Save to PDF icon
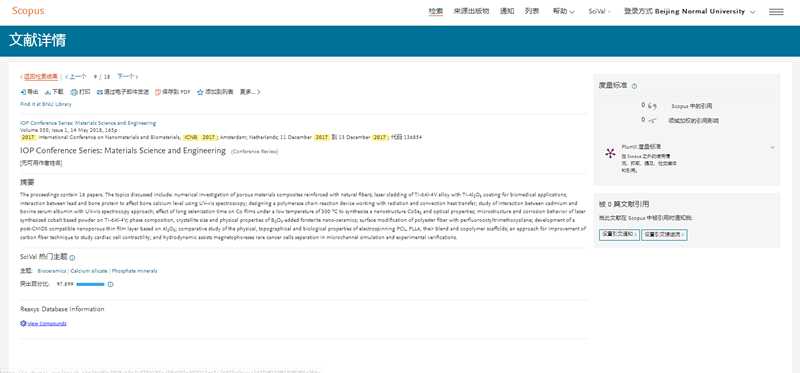Image resolution: width=800 pixels, height=373 pixels. coord(158,92)
